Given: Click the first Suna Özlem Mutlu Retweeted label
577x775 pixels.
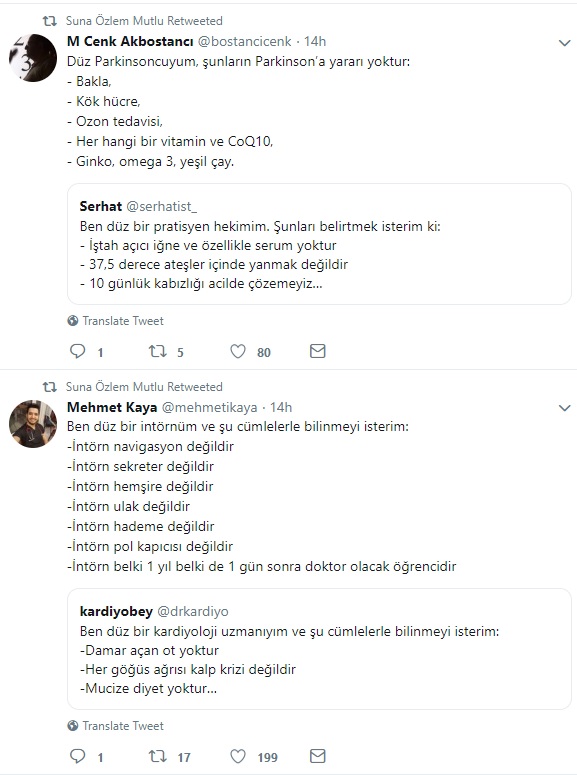Looking at the screenshot, I should click(x=144, y=21).
